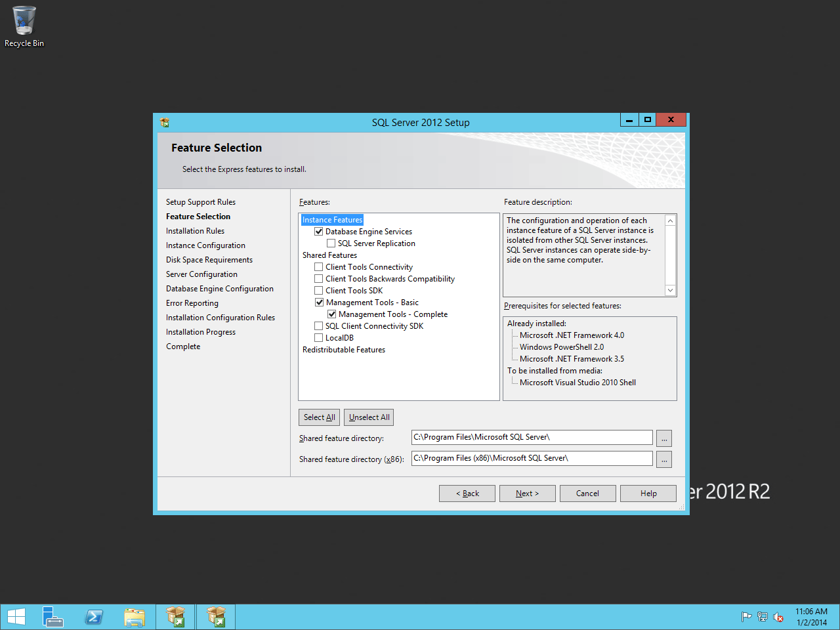Select Microsoft .NET Framework 4.0 prerequisite
Screen dimensions: 840x630
click(572, 335)
